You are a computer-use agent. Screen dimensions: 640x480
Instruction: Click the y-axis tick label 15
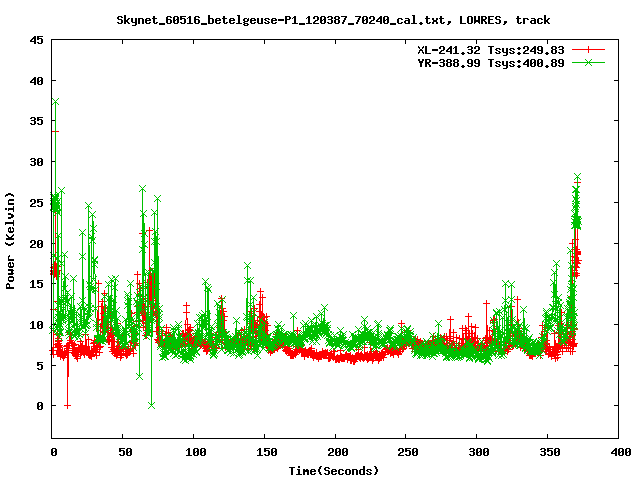tap(37, 284)
